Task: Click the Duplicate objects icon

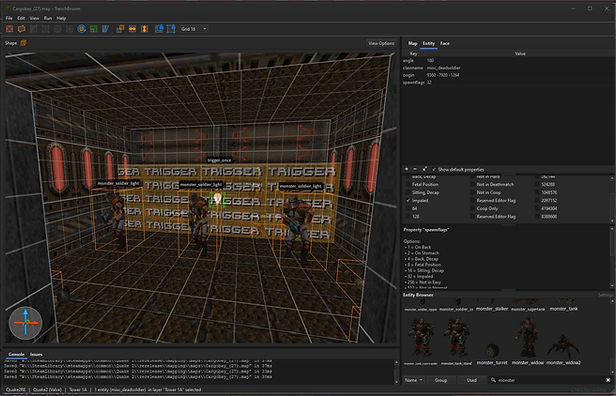Action: click(x=120, y=29)
